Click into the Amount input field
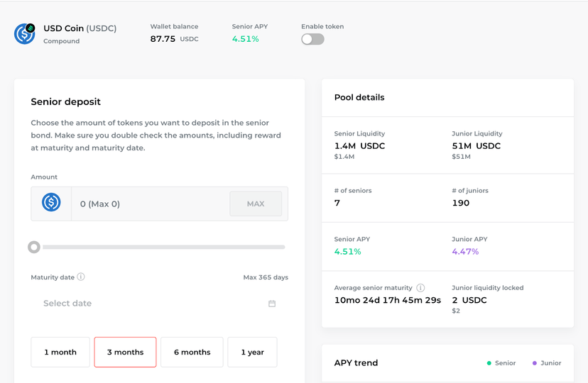This screenshot has width=588, height=383. point(150,204)
